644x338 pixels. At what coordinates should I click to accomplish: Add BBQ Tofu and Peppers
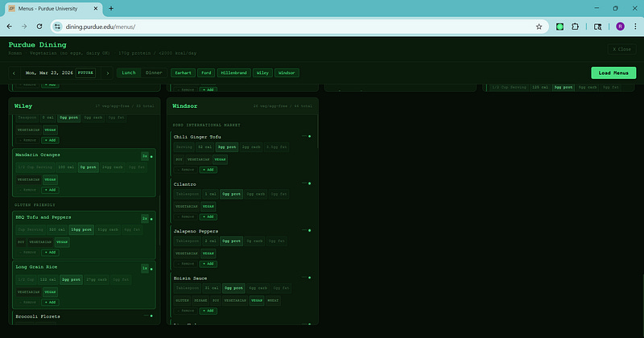[x=50, y=253]
